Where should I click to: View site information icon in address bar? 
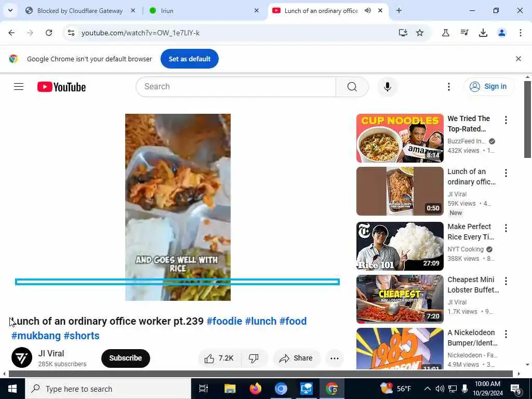click(x=71, y=33)
